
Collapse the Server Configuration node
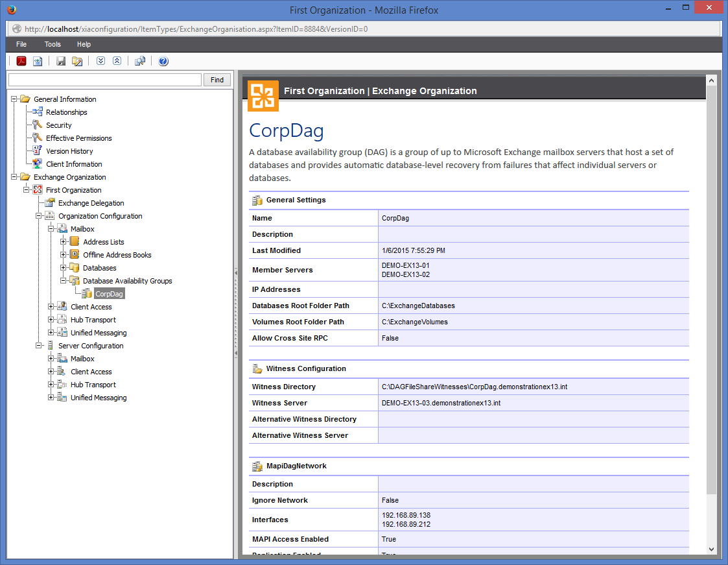[x=38, y=346]
